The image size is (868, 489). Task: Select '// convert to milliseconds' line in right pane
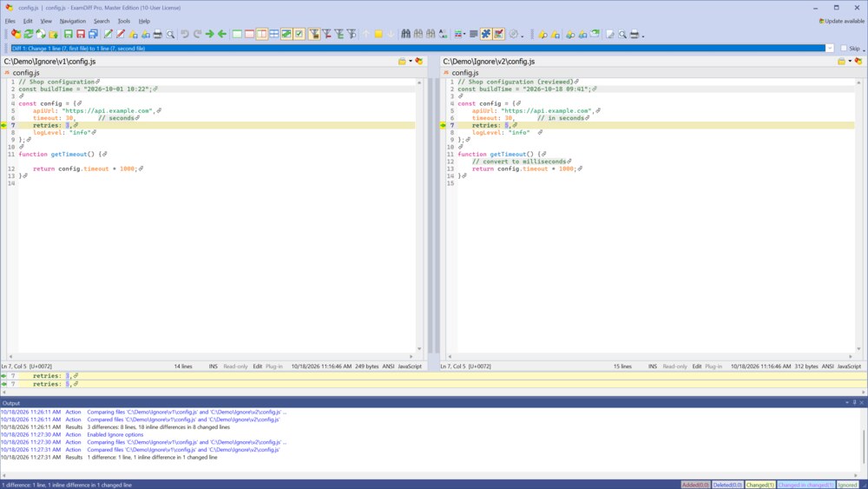[519, 162]
